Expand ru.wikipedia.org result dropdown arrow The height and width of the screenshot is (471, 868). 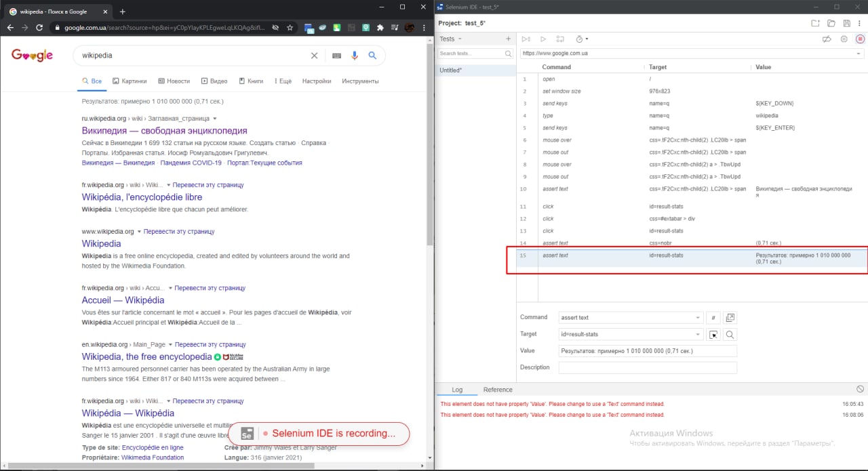(215, 119)
